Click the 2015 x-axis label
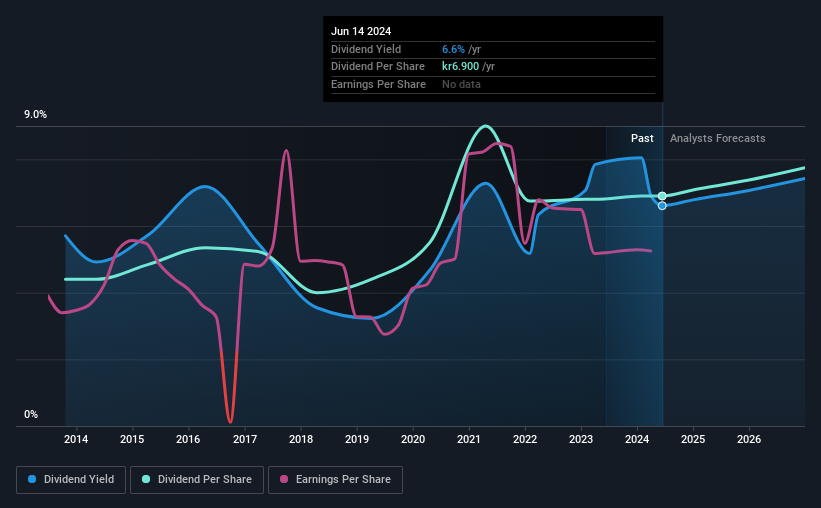 132,439
